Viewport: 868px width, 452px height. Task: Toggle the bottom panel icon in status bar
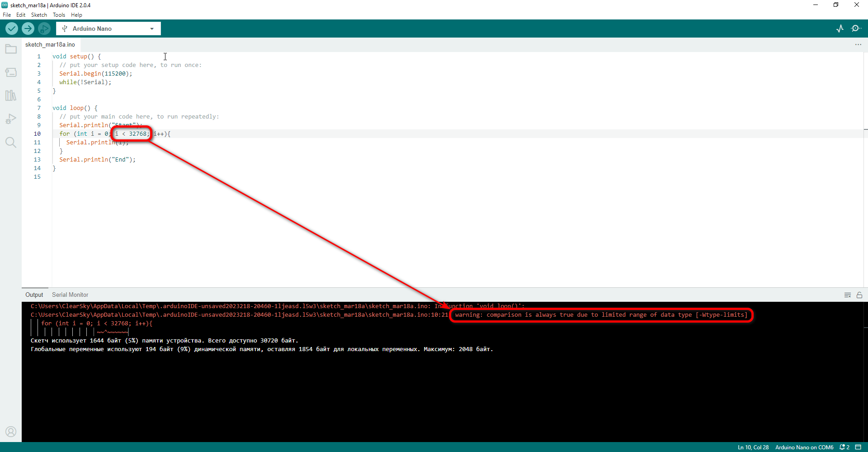point(858,447)
